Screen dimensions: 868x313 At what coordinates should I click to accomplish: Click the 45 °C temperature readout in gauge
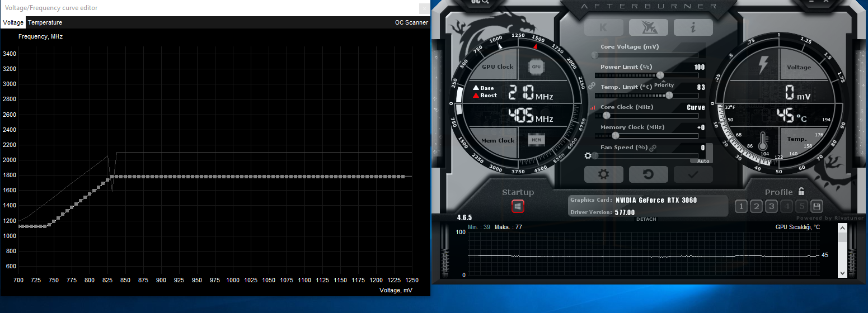792,116
